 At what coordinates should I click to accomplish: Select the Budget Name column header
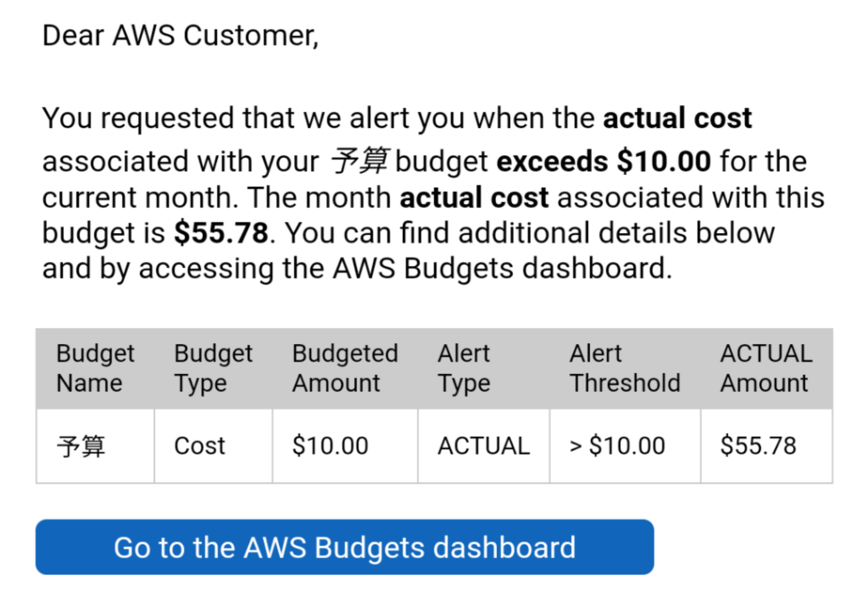point(95,368)
